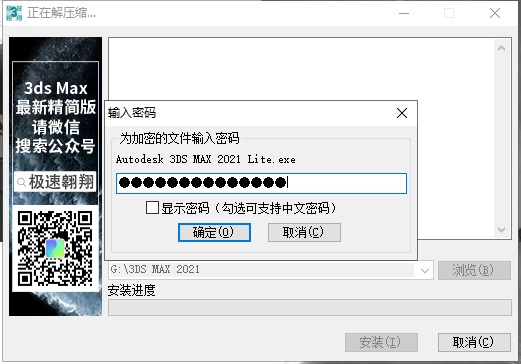Click the scroll up arrow in the text pane

coord(501,48)
